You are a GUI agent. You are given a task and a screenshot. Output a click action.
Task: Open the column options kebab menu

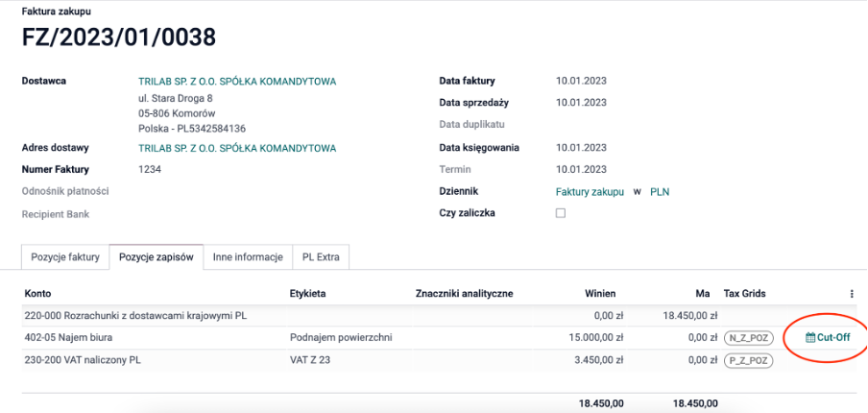(x=852, y=293)
